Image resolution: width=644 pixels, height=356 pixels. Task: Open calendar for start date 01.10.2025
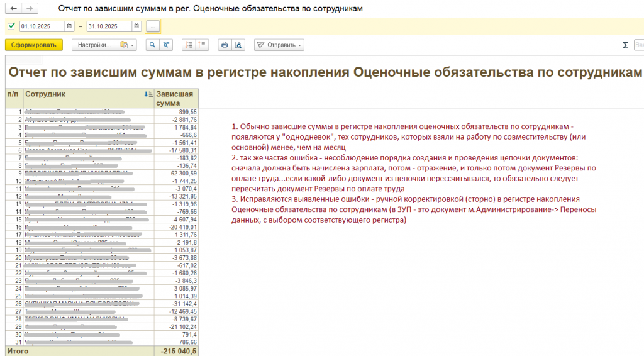pyautogui.click(x=70, y=26)
